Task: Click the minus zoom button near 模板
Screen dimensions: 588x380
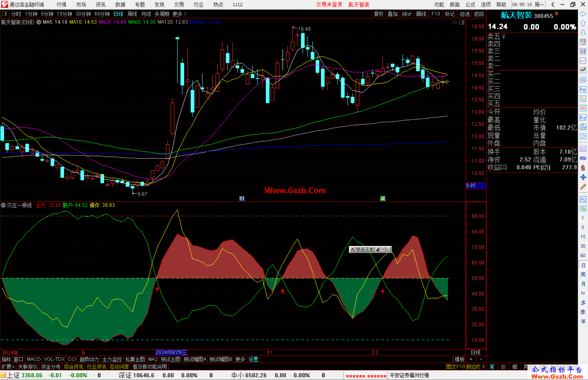Action: click(x=481, y=359)
